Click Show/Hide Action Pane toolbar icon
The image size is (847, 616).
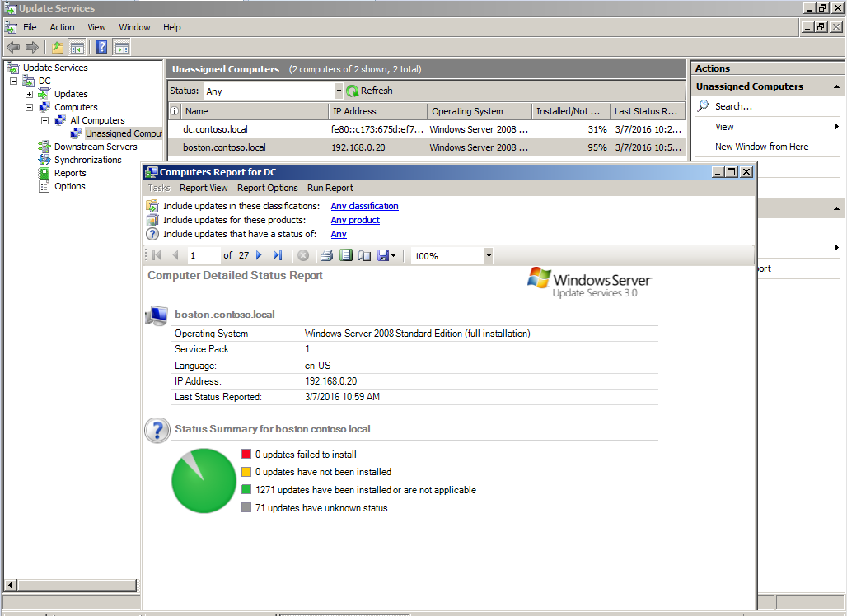pyautogui.click(x=122, y=48)
